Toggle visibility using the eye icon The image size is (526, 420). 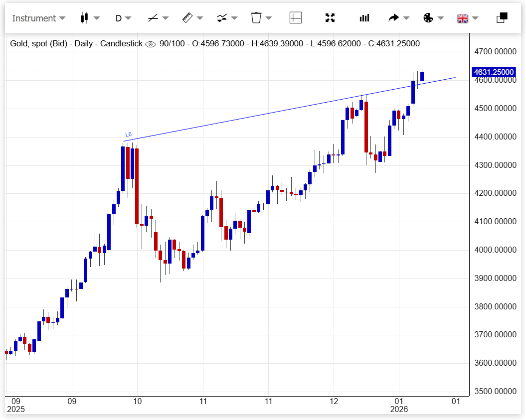150,44
